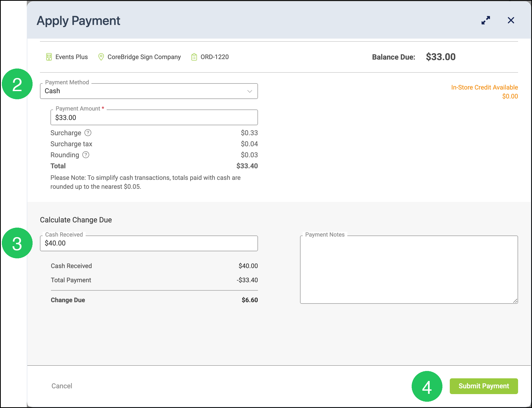Screen dimensions: 532x408
Task: Click the CoreBridge Sign Company location pin icon
Action: (101, 57)
